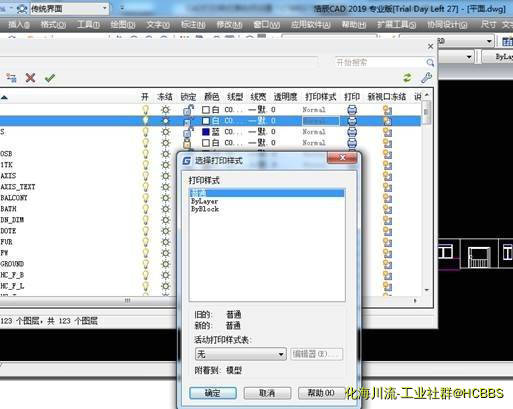Viewport: 513px width, 409px height.
Task: Click the layer search input field
Action: coord(380,62)
